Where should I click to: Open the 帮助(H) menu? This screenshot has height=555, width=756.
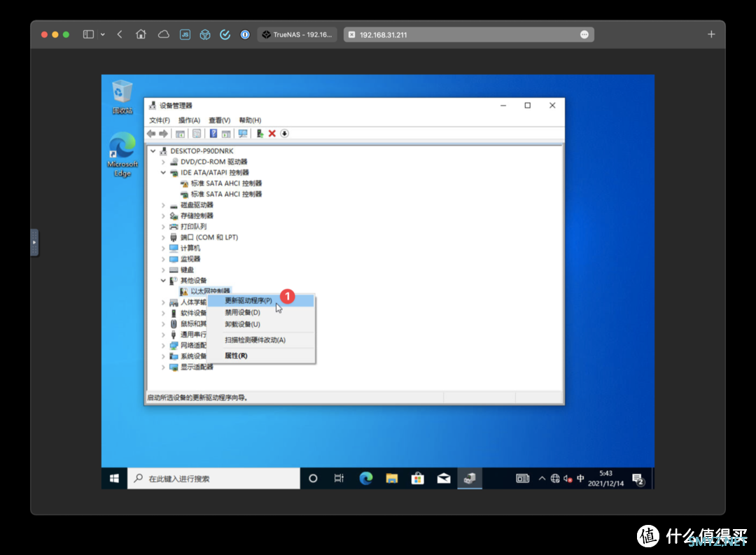click(x=250, y=120)
